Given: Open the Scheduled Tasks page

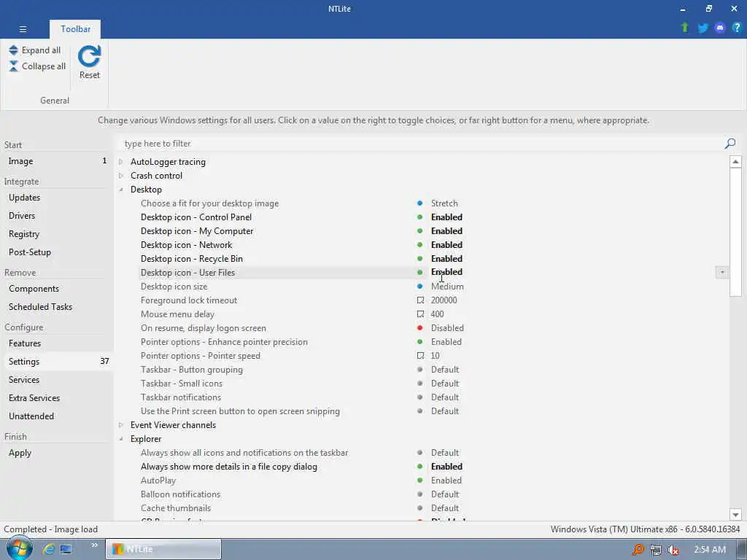Looking at the screenshot, I should (x=57, y=307).
